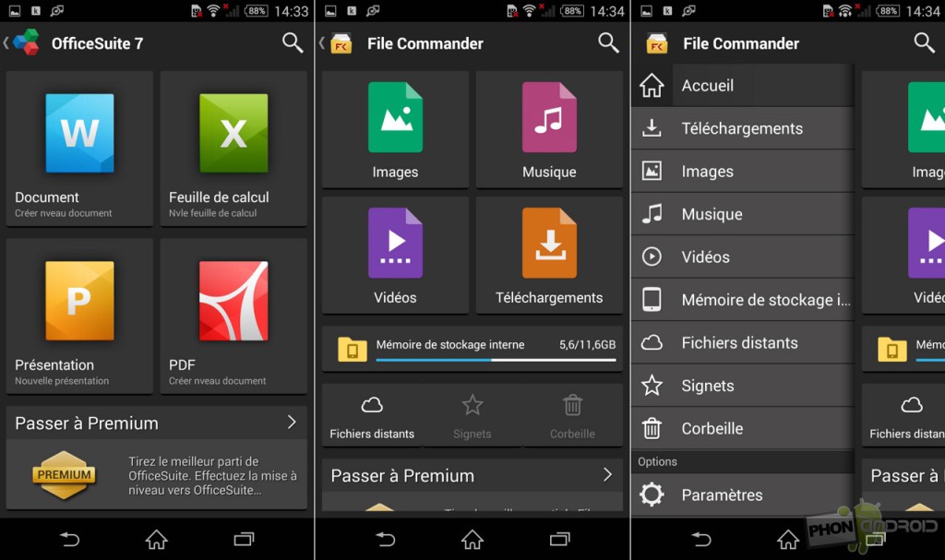
Task: Tap Passer à Premium label in OfficeSuite
Action: 87,423
